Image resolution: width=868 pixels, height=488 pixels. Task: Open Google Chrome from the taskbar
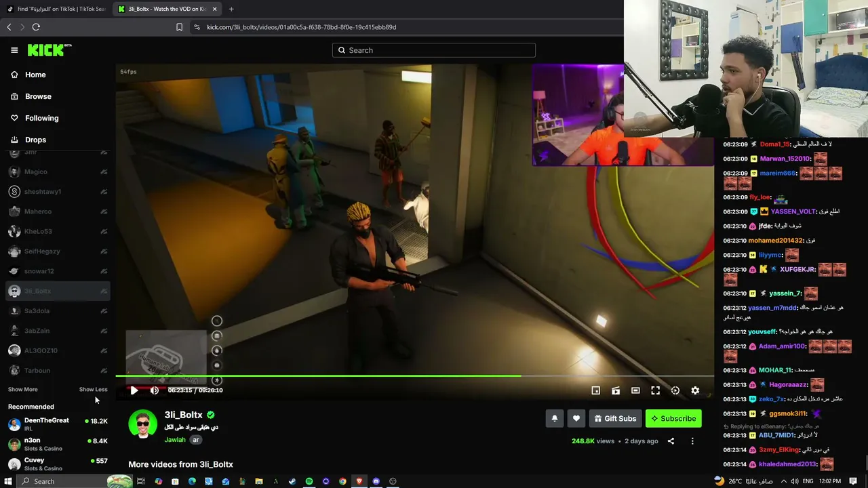coord(342,481)
